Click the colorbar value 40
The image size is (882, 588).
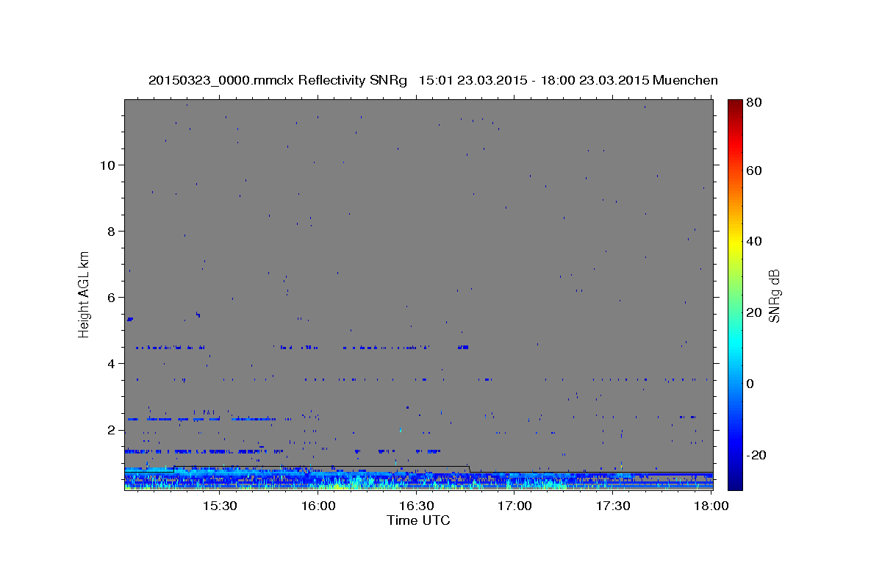[753, 241]
